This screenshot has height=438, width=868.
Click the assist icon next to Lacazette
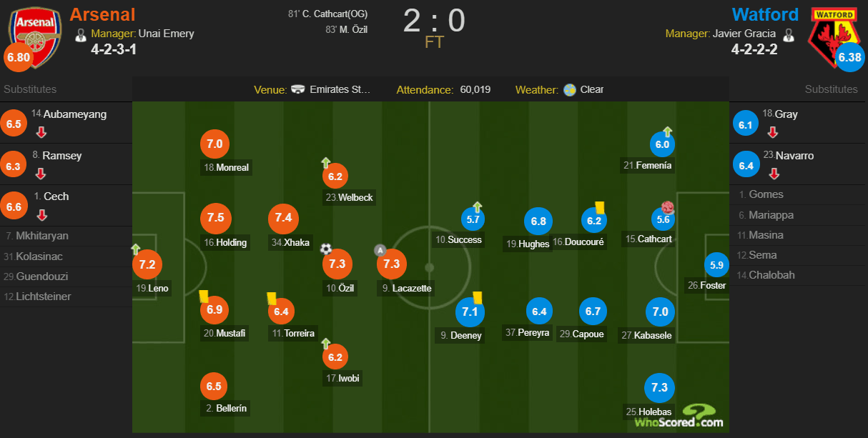point(380,250)
